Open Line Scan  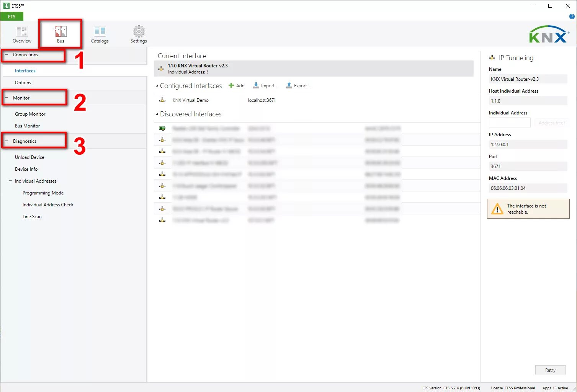(32, 217)
